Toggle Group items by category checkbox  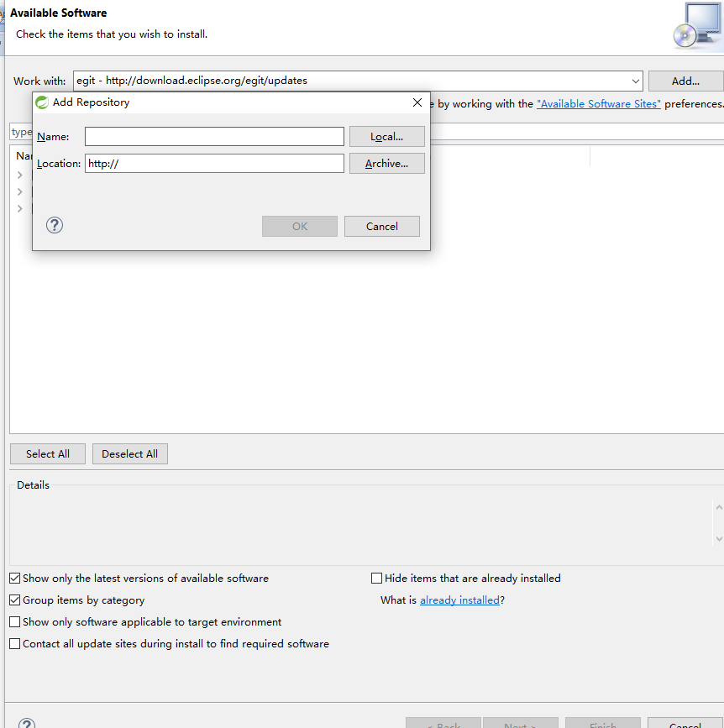click(15, 600)
